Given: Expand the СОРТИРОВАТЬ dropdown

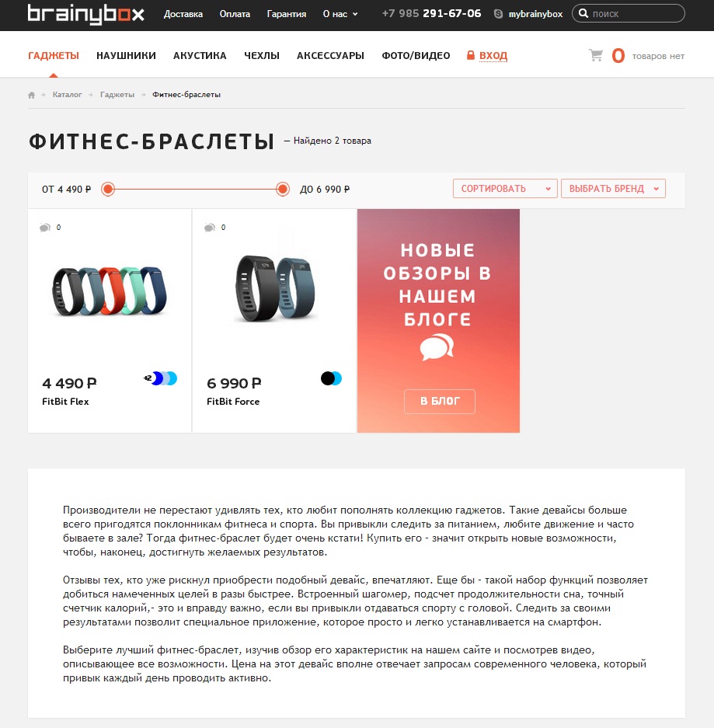Looking at the screenshot, I should click(x=505, y=189).
